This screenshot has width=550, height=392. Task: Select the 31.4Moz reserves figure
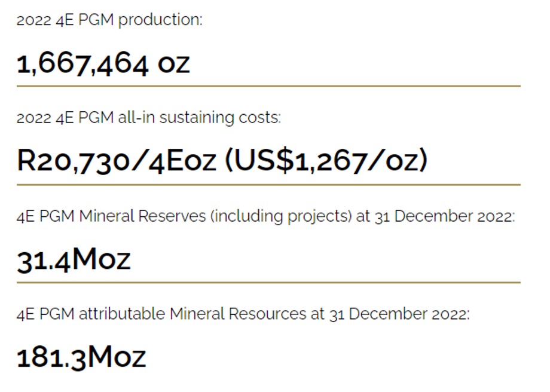pos(74,260)
